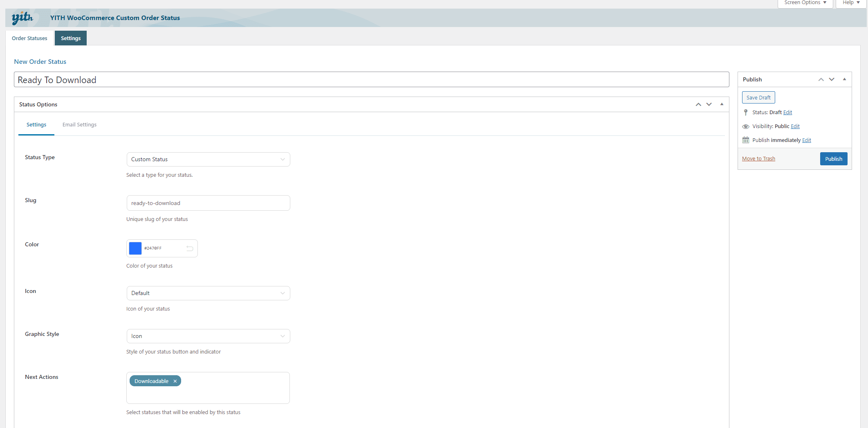Reset the status color with the undo icon
This screenshot has height=428, width=868.
pyautogui.click(x=189, y=248)
